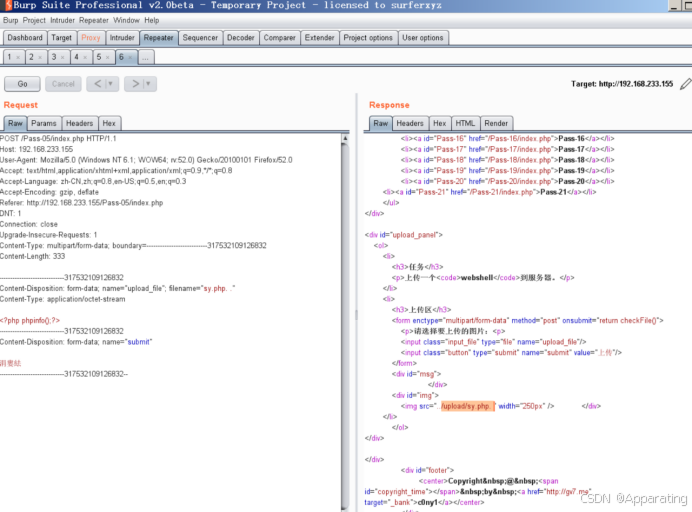
Task: Minimize the Burp Suite window
Action: pos(674,6)
